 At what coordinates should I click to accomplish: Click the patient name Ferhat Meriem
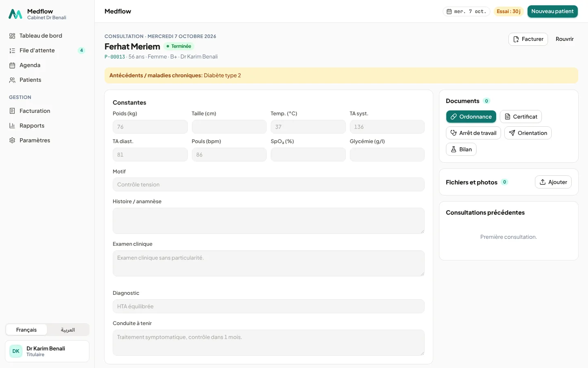pos(132,47)
